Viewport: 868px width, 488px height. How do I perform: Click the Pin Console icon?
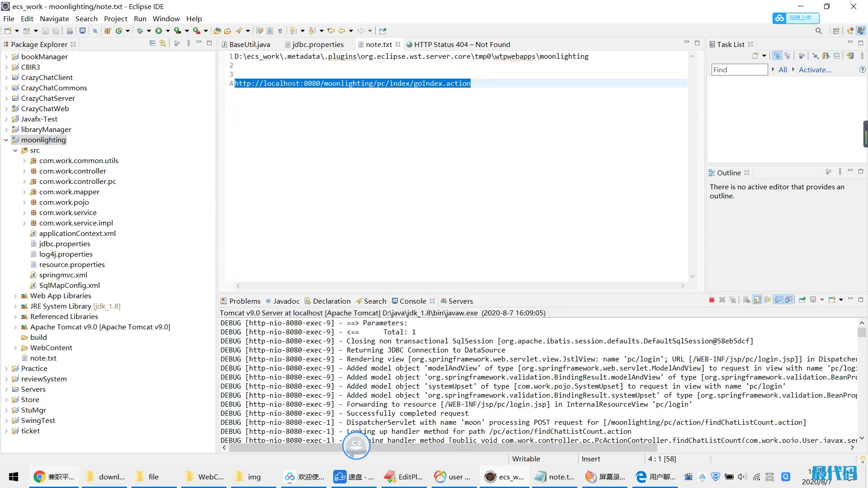click(x=802, y=300)
